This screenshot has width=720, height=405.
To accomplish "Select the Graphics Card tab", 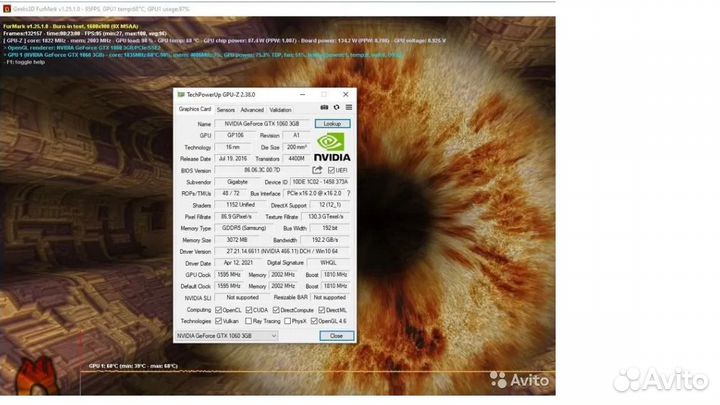I will tap(195, 109).
